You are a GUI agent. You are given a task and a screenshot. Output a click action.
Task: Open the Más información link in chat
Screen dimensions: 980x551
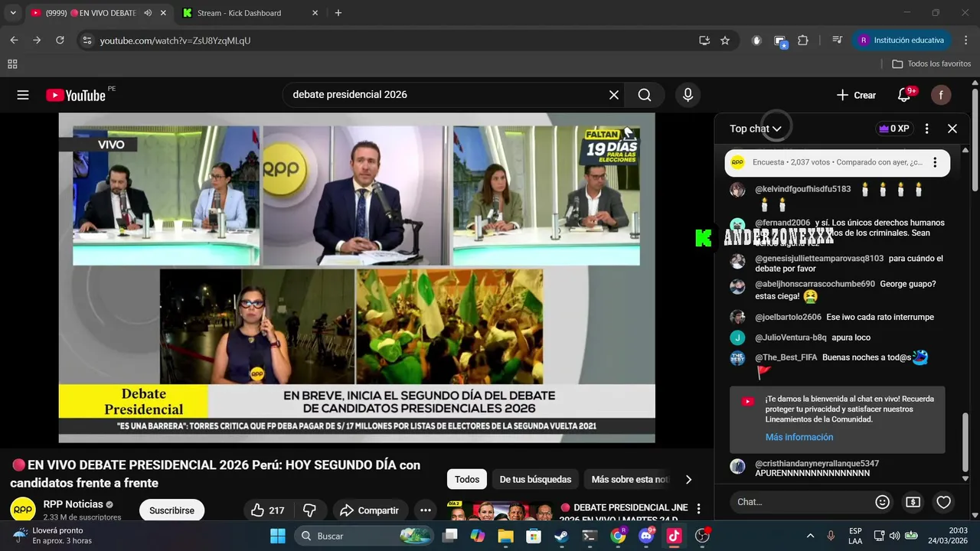tap(799, 437)
